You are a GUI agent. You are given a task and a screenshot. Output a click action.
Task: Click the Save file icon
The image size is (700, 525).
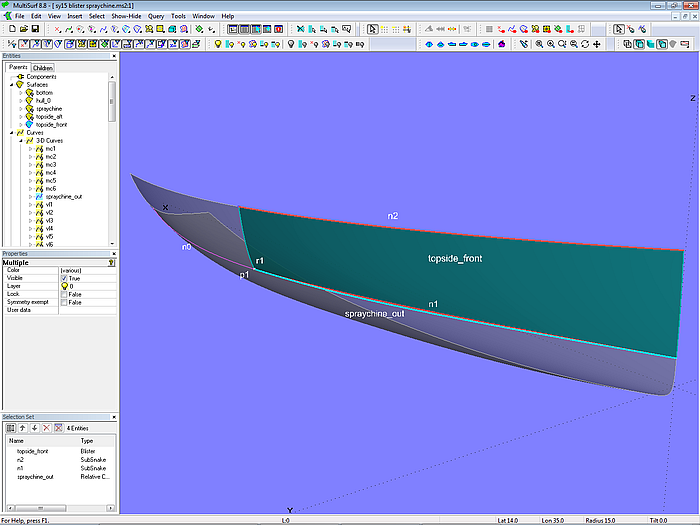click(36, 29)
